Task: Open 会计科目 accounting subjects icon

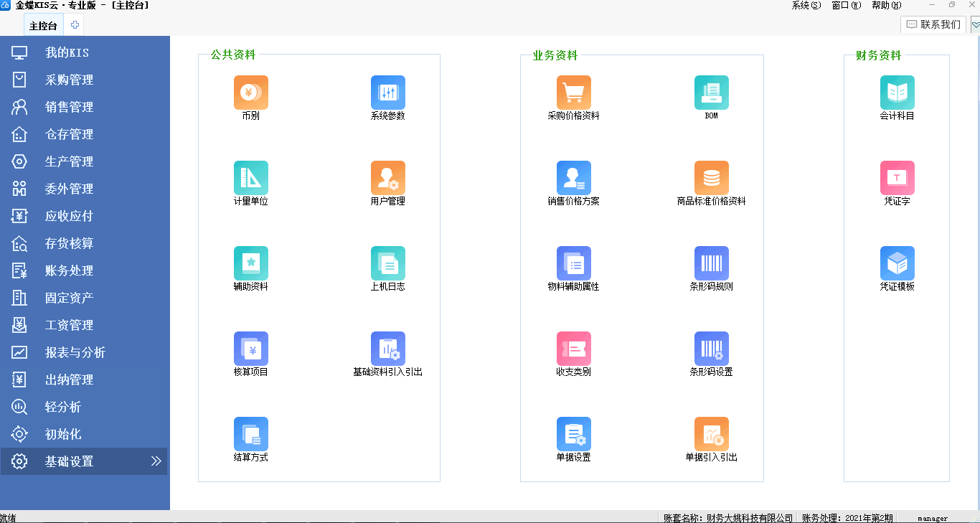Action: [897, 93]
